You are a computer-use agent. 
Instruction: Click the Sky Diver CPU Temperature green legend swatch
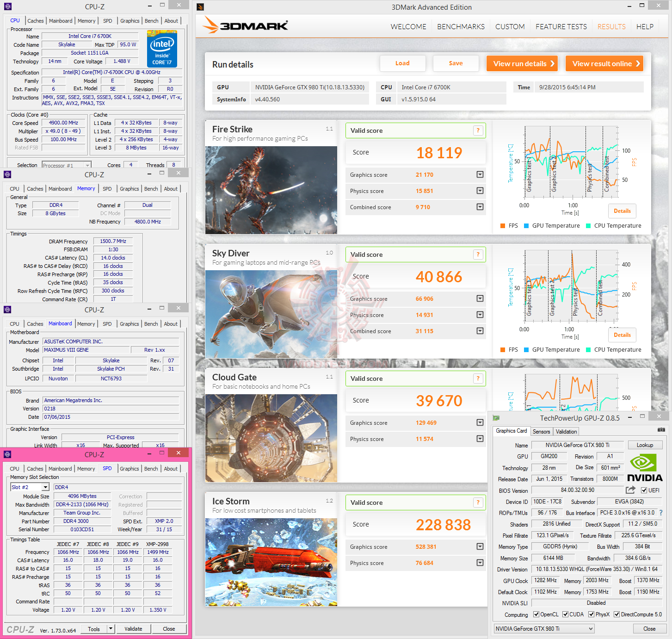588,350
